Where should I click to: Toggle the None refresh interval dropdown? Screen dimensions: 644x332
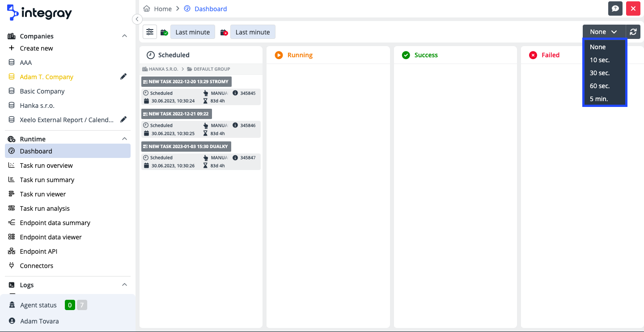(603, 32)
